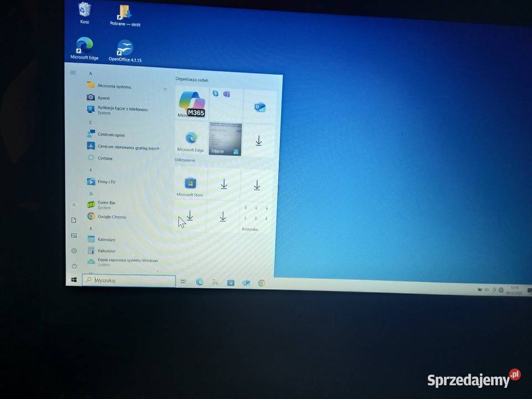
Task: Open the Outlook tile in Start
Action: pos(259,107)
